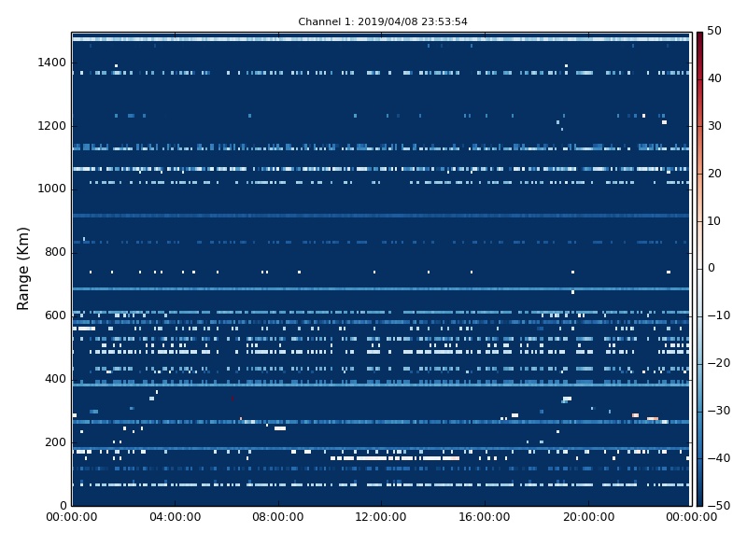Click the 20:00:00 time axis label
The height and width of the screenshot is (560, 747).
coord(588,517)
